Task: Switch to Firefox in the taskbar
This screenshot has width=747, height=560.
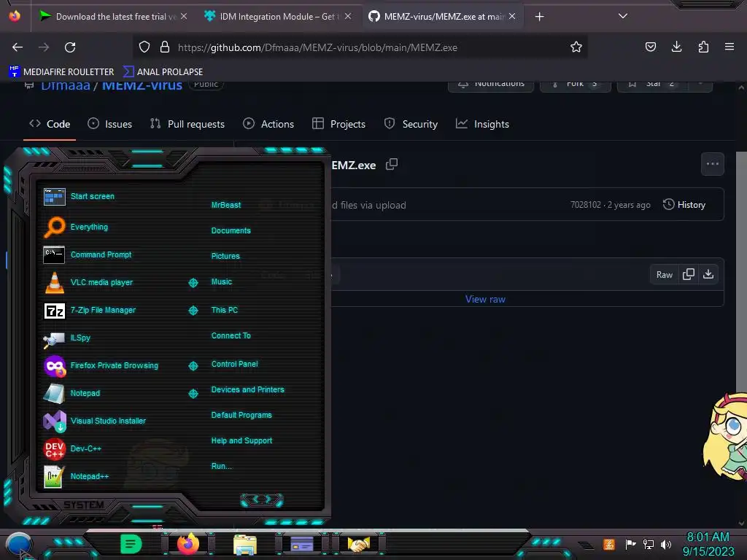Action: (187, 544)
